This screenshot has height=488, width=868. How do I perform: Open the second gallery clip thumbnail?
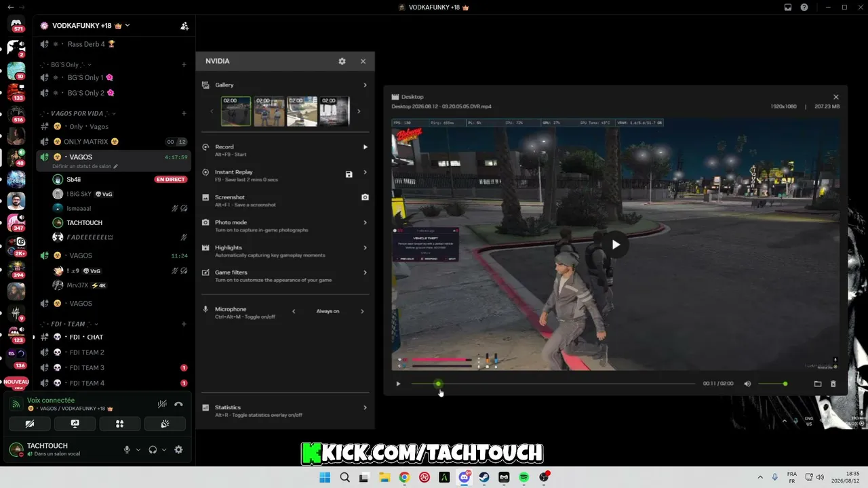(x=269, y=111)
